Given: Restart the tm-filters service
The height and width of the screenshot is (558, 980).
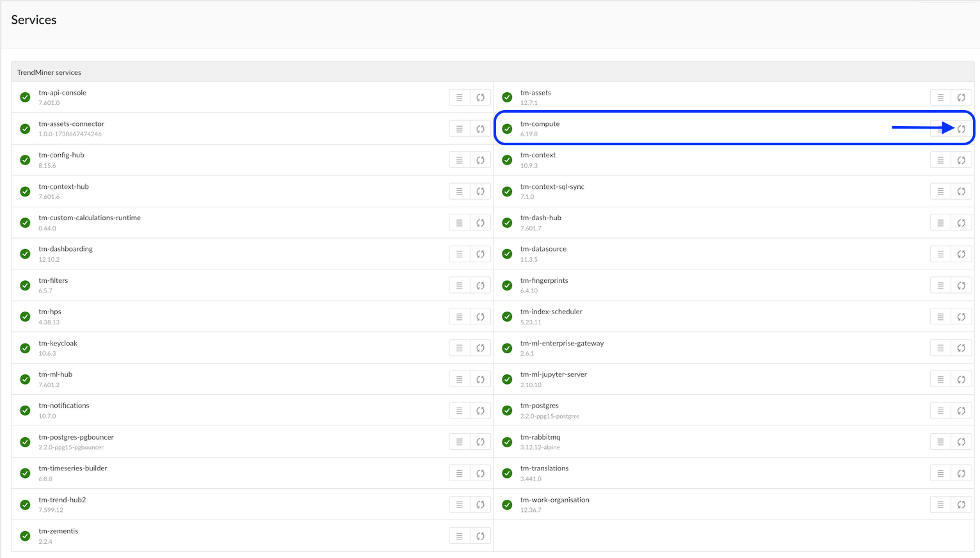Looking at the screenshot, I should 480,285.
